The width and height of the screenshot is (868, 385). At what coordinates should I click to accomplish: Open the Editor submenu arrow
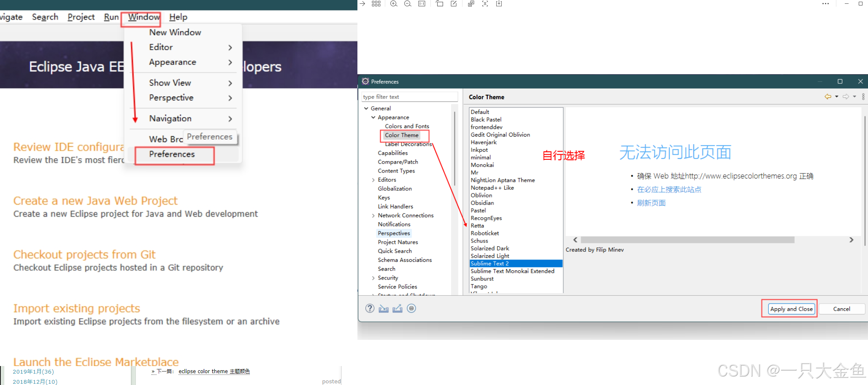(230, 48)
